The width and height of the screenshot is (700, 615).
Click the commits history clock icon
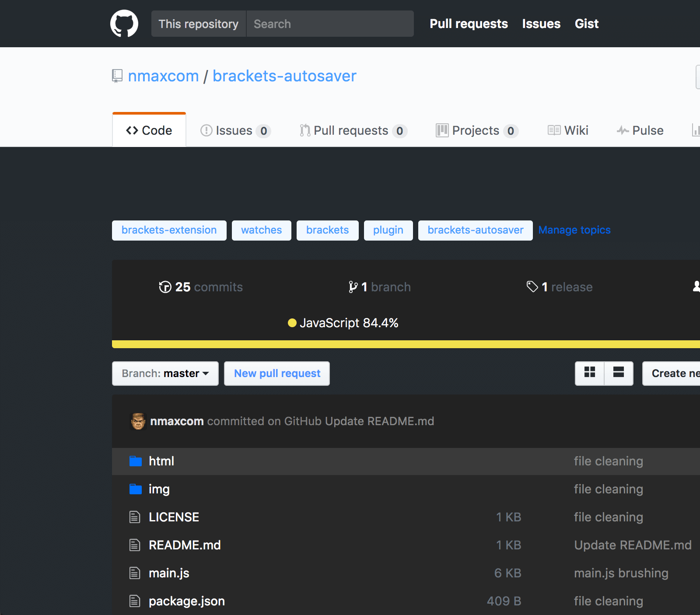coord(165,287)
